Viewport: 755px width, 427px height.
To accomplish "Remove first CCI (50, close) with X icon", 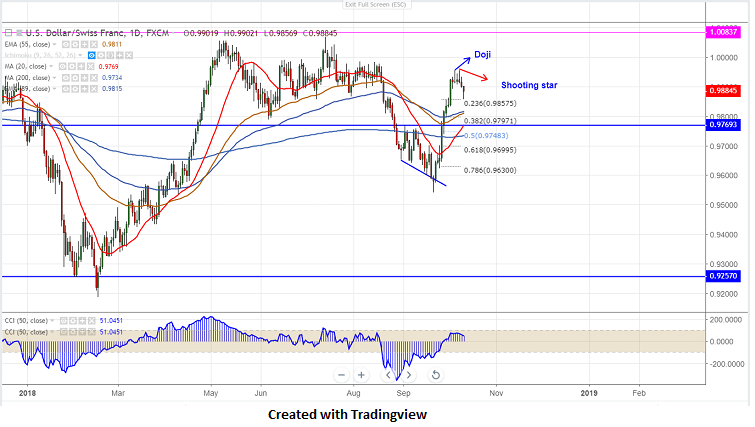I will (x=91, y=321).
